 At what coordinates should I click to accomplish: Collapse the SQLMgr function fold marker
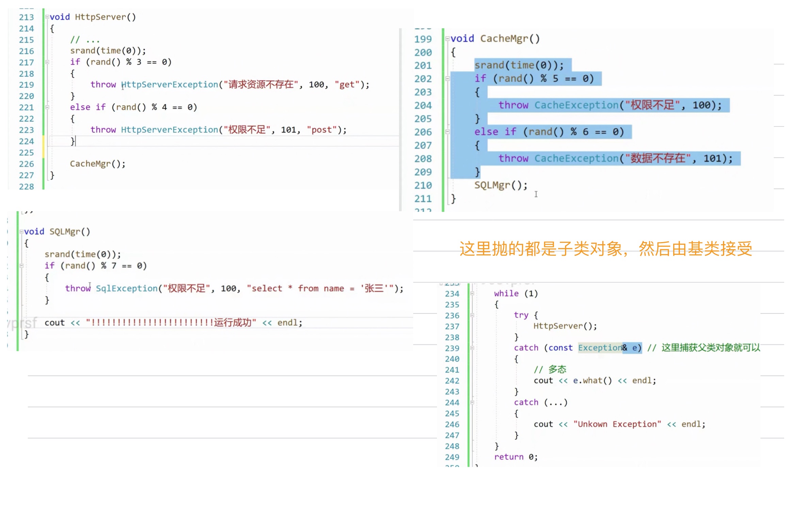point(21,232)
